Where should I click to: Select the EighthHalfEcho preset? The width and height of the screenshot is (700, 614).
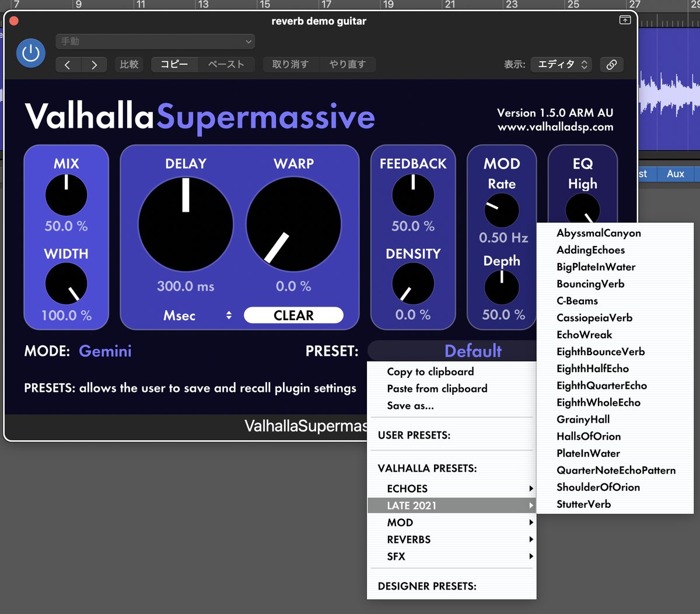pyautogui.click(x=615, y=368)
